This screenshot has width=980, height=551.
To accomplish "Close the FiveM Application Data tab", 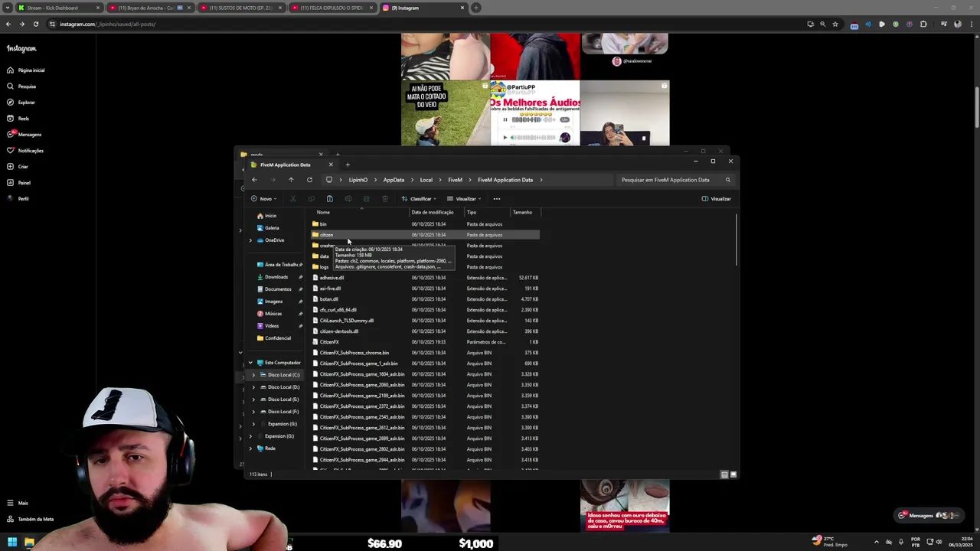I will [331, 165].
